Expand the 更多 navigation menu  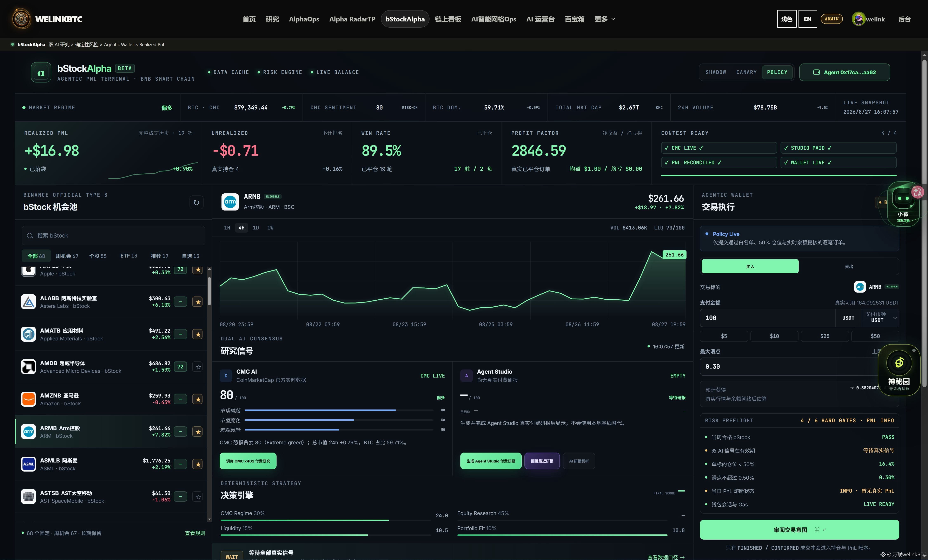tap(604, 19)
